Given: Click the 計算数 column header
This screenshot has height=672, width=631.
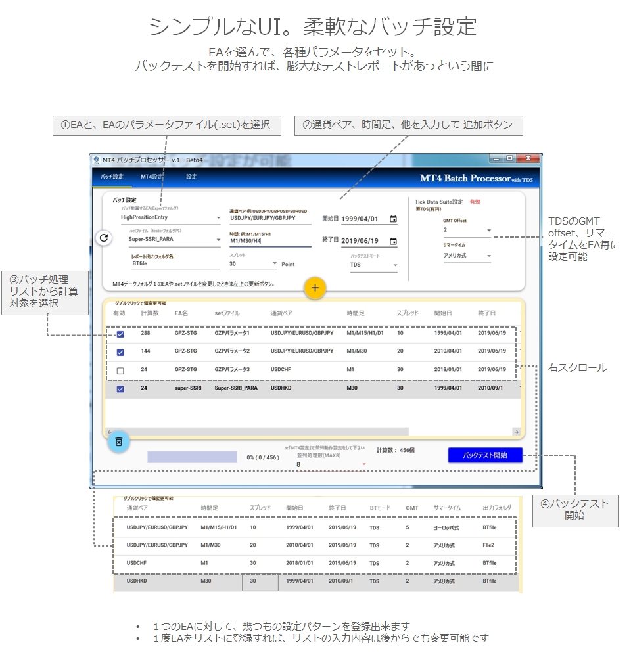Looking at the screenshot, I should [x=150, y=313].
